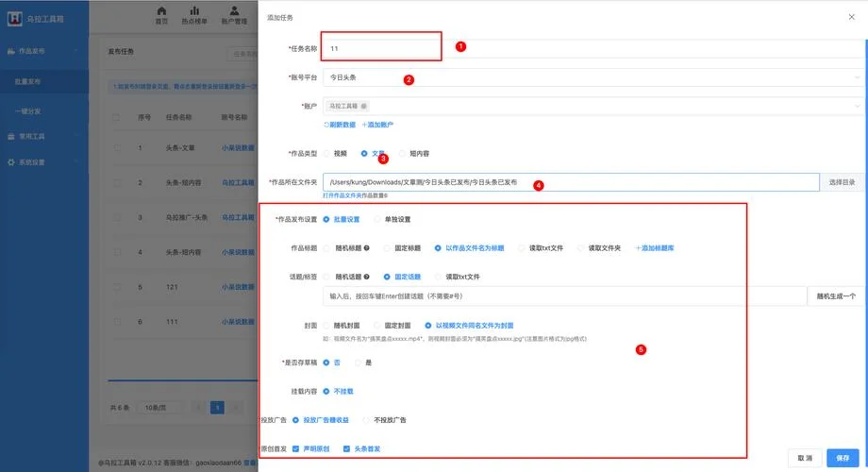Remove the 乌拉工具箱 account tag

tap(363, 106)
